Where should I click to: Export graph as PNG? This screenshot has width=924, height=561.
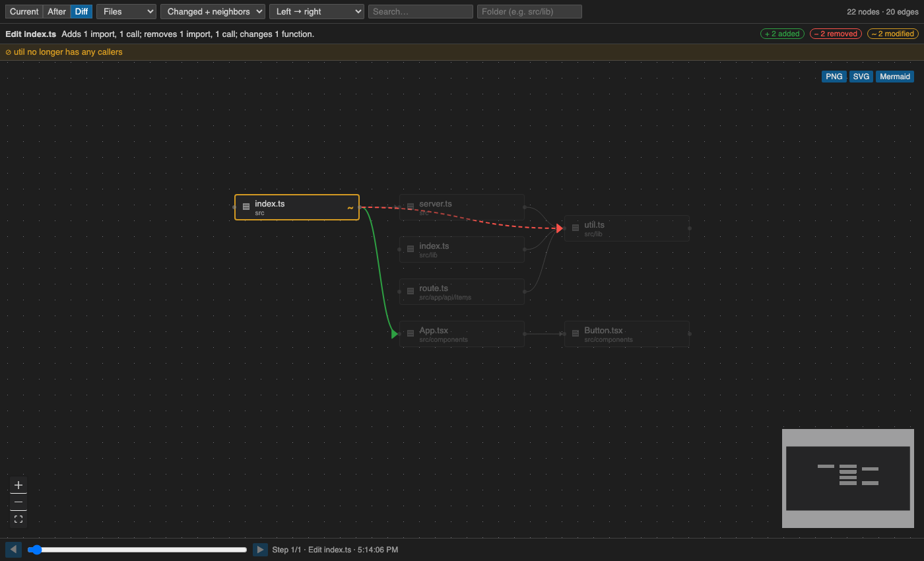click(834, 77)
